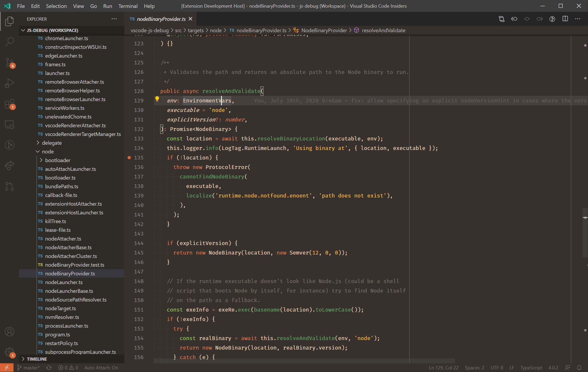Click the Accounts icon in activity bar

pyautogui.click(x=10, y=332)
